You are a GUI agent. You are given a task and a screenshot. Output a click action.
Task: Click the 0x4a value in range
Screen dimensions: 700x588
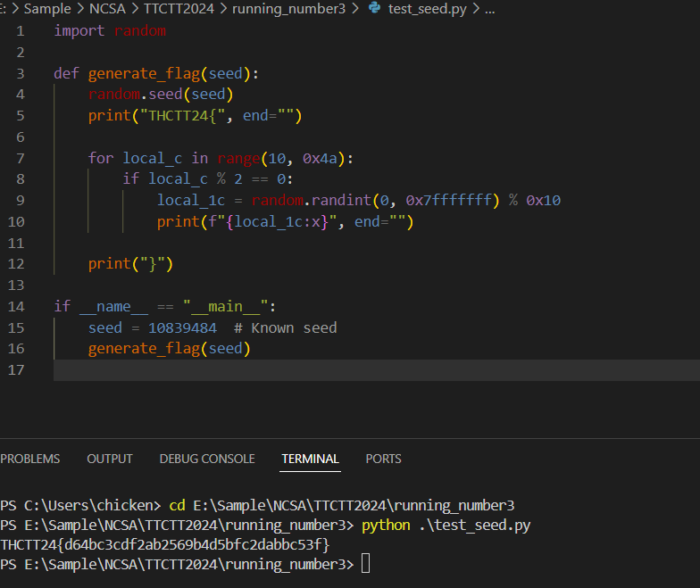click(x=320, y=159)
